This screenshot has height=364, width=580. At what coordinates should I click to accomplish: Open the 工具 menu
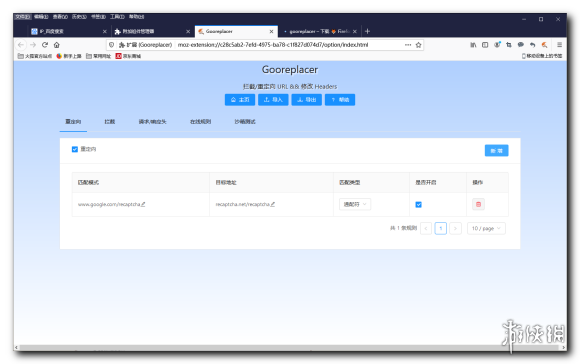[x=117, y=17]
